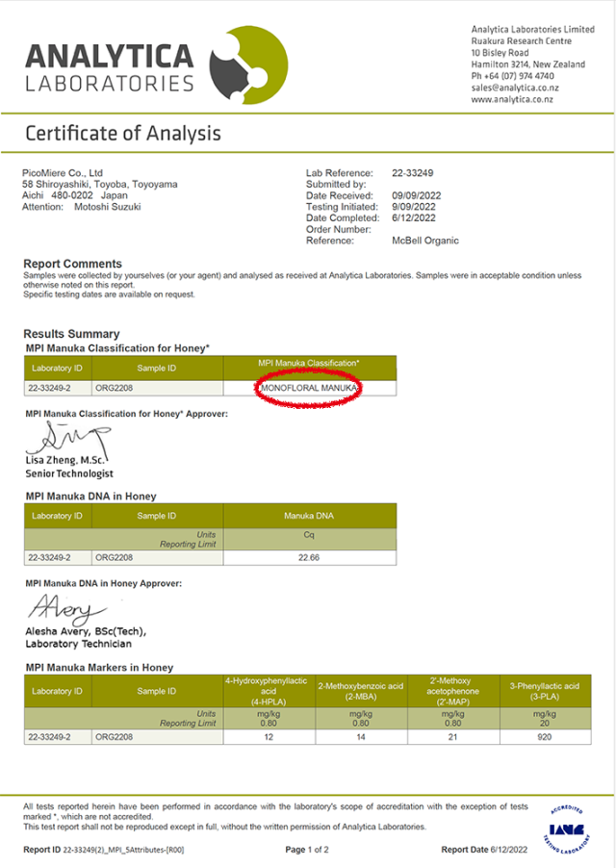Click the 'Report Date 6/12/2022' footer text

click(x=484, y=850)
